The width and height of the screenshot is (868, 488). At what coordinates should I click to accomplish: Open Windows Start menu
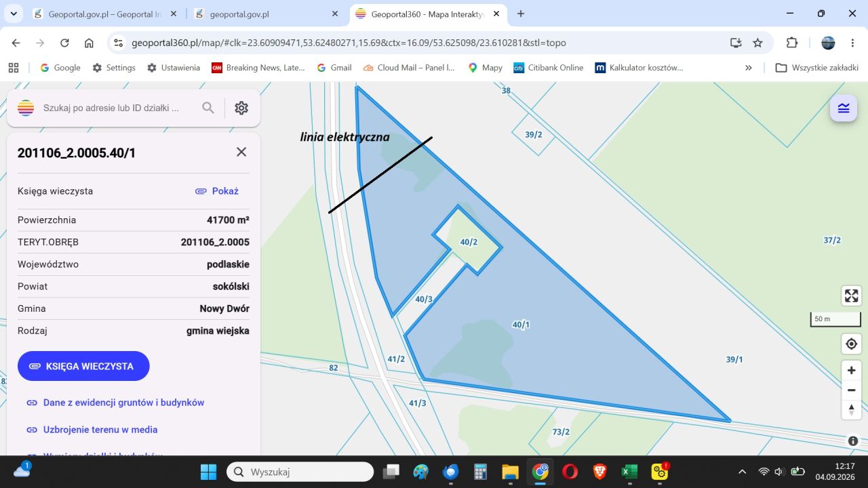[209, 472]
